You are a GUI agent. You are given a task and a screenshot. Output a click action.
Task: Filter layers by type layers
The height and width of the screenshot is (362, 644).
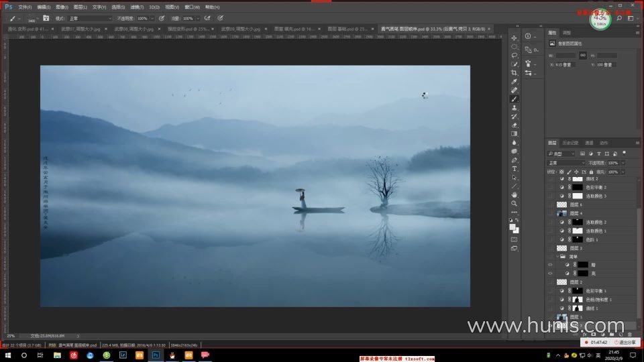click(x=599, y=154)
